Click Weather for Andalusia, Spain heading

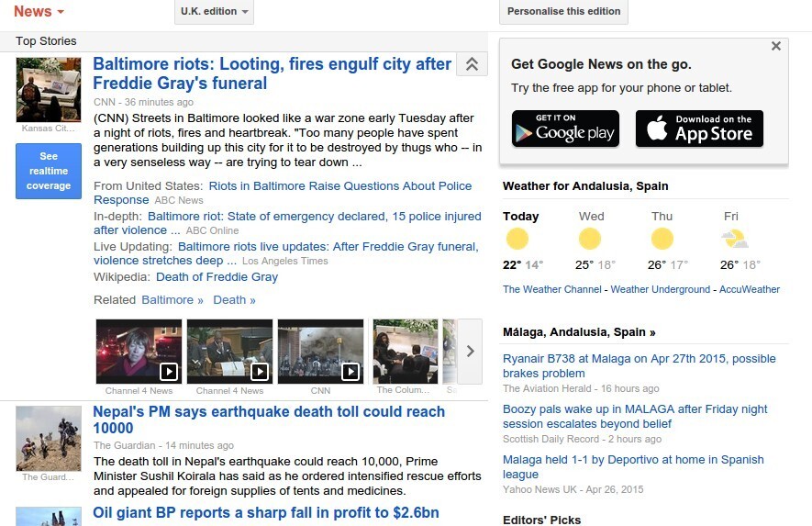click(x=585, y=186)
